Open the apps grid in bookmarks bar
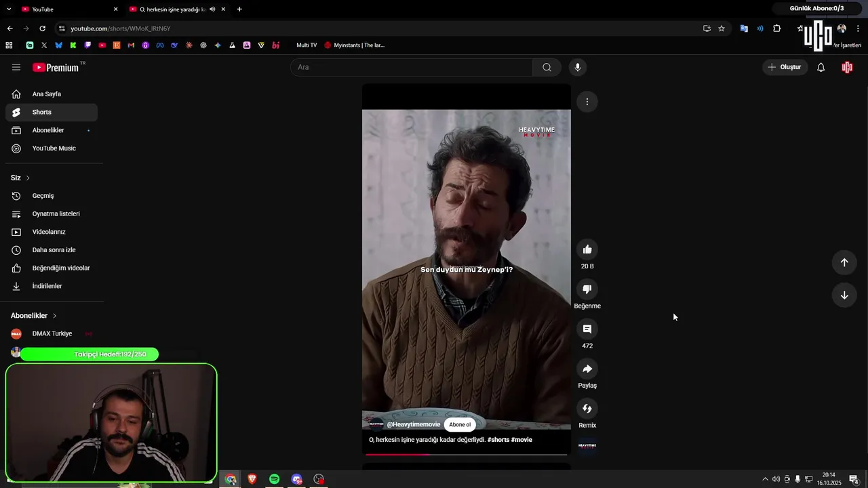Image resolution: width=868 pixels, height=488 pixels. 9,45
